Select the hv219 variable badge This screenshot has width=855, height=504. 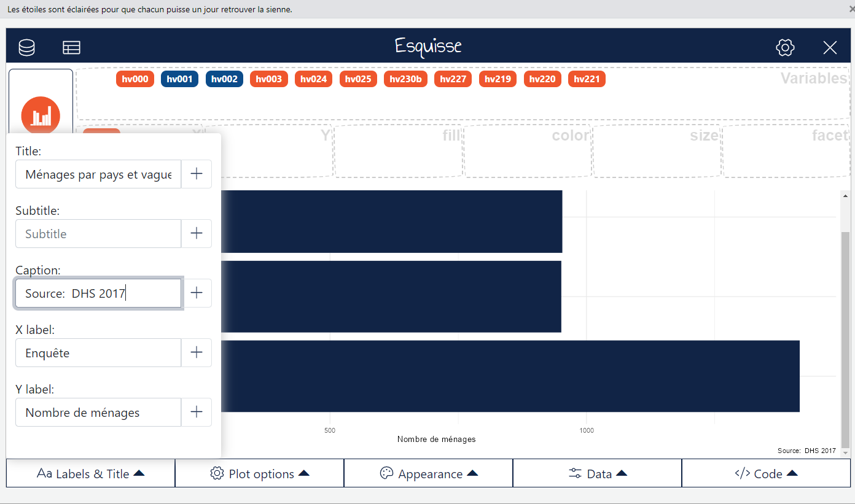(x=498, y=79)
